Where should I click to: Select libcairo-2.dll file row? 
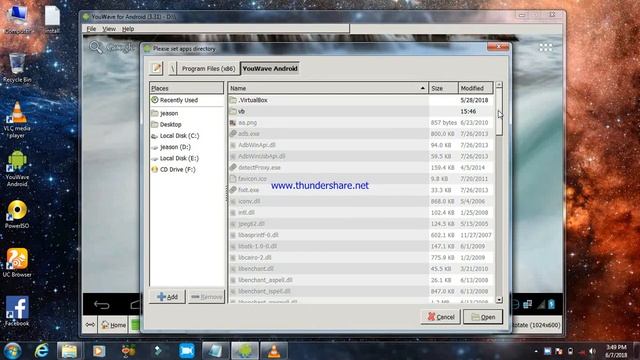tap(361, 258)
